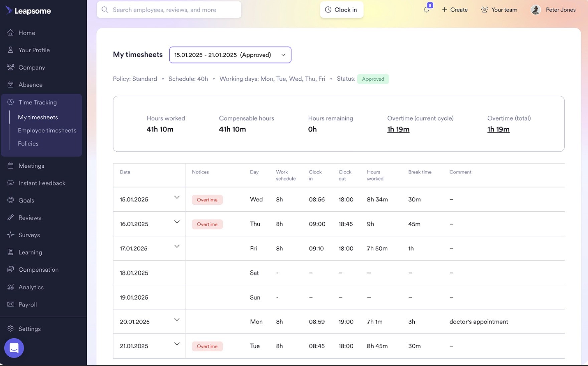The height and width of the screenshot is (366, 588).
Task: Click the Payroll money icon
Action: (11, 304)
